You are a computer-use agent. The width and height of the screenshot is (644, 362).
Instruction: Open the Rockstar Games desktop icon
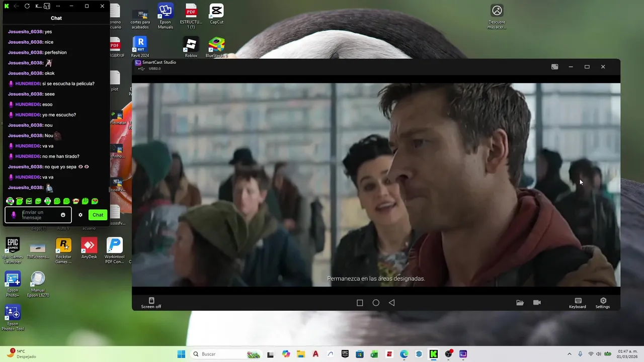click(63, 250)
